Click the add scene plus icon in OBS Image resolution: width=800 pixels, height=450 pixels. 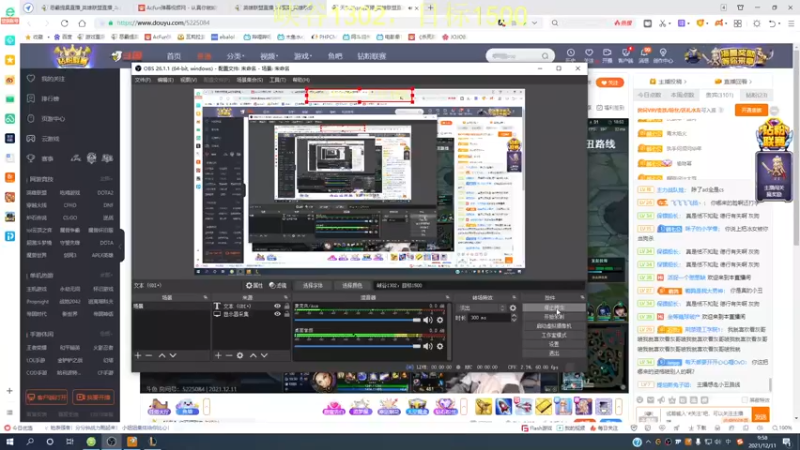[x=138, y=355]
